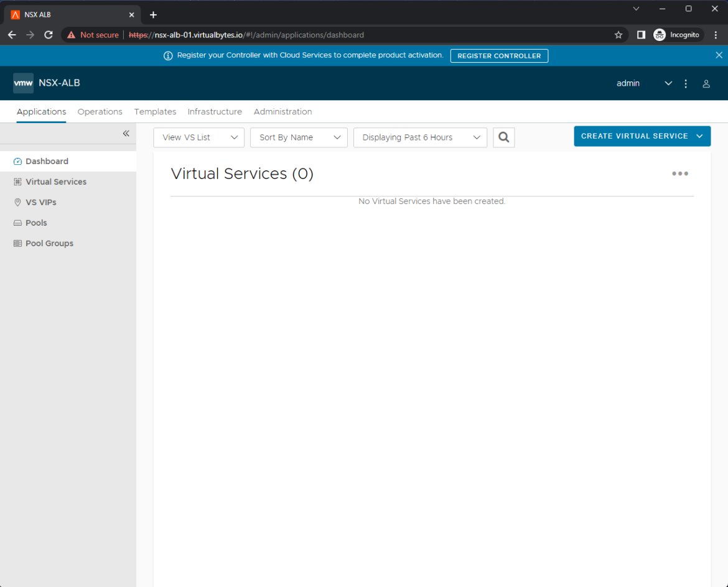Expand the View VS List dropdown

(198, 137)
